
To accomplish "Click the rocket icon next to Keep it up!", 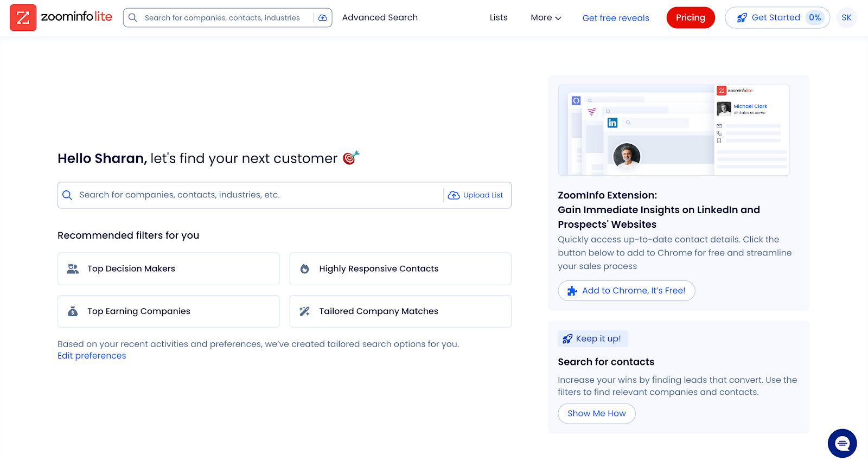I will 567,338.
